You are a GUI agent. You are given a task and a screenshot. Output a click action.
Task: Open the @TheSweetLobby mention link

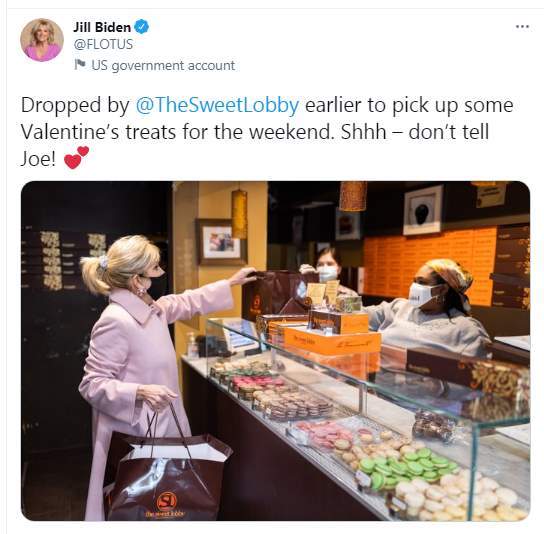pyautogui.click(x=217, y=105)
